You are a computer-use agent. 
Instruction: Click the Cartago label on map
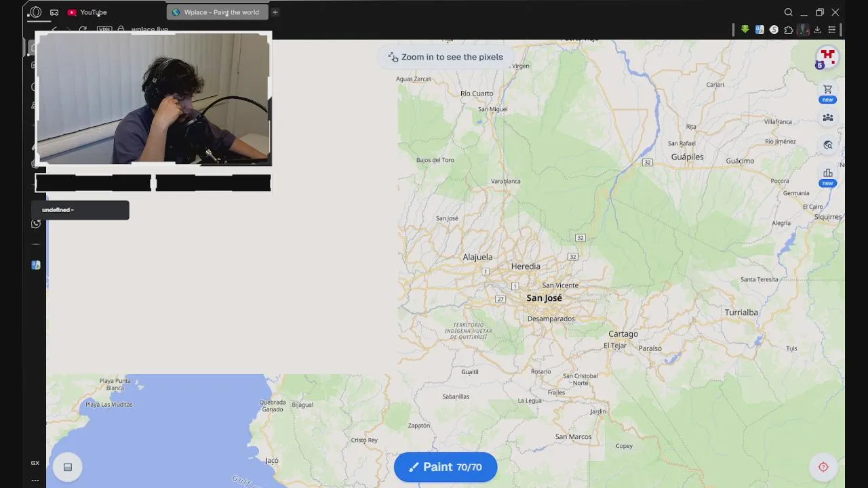[623, 334]
